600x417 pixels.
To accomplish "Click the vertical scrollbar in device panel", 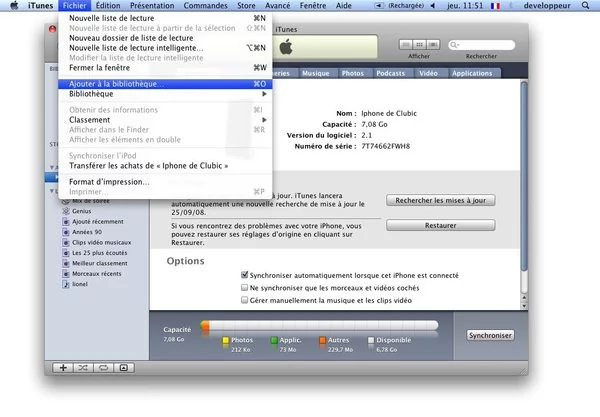I will click(x=524, y=176).
